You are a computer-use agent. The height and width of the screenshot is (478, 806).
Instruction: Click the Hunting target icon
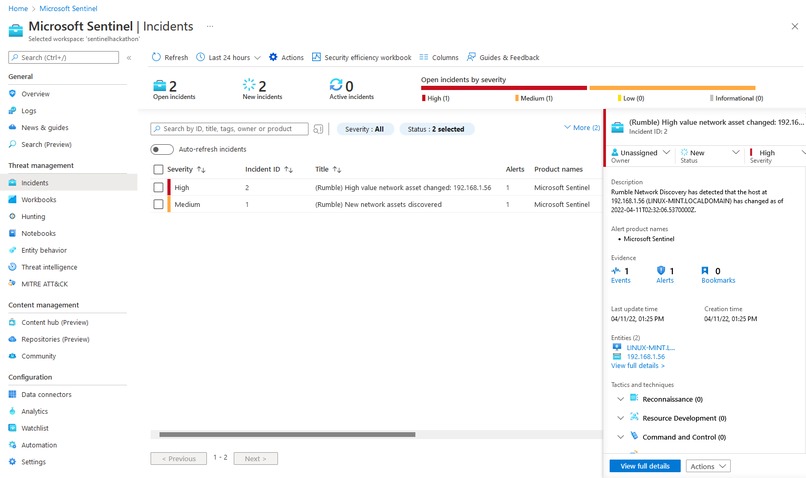click(12, 216)
